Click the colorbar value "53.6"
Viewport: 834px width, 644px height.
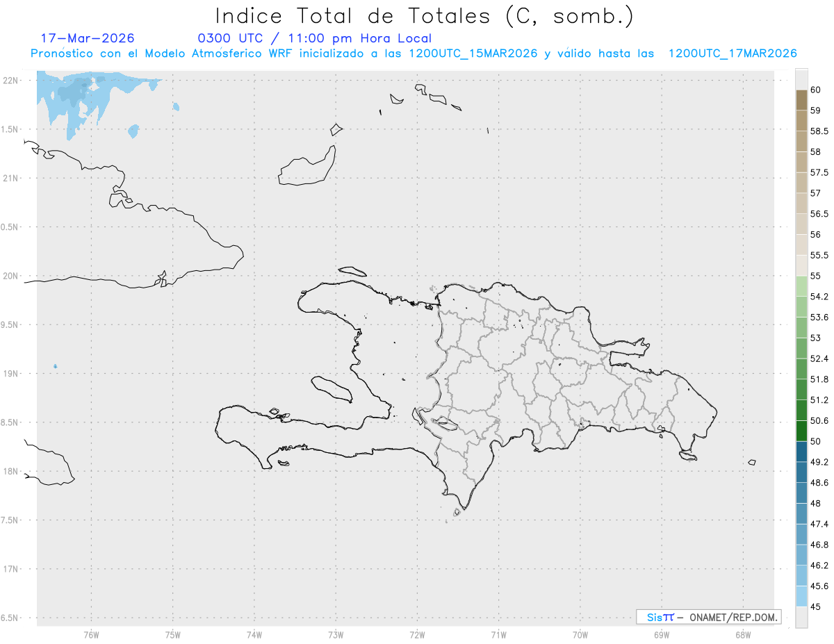[819, 317]
